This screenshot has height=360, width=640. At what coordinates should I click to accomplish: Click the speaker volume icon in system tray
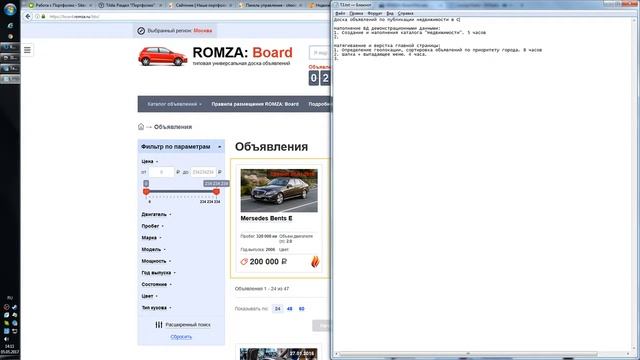(x=7, y=339)
